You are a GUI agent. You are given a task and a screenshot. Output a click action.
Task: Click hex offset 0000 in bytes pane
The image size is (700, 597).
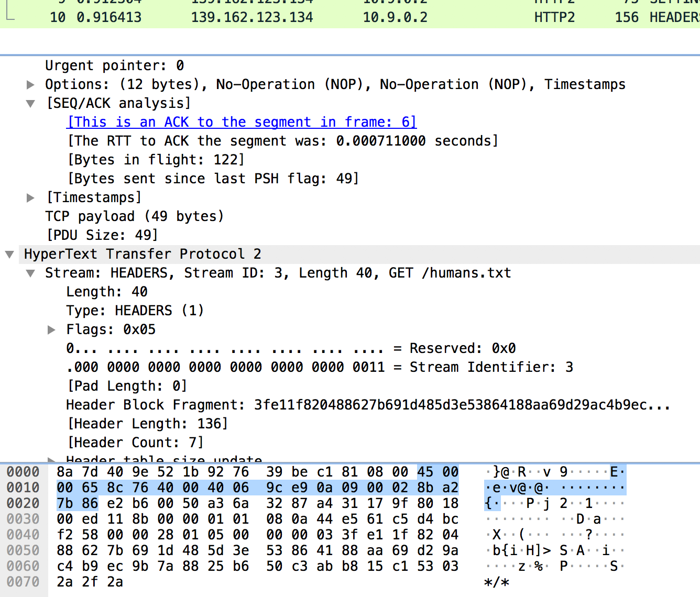pyautogui.click(x=23, y=472)
